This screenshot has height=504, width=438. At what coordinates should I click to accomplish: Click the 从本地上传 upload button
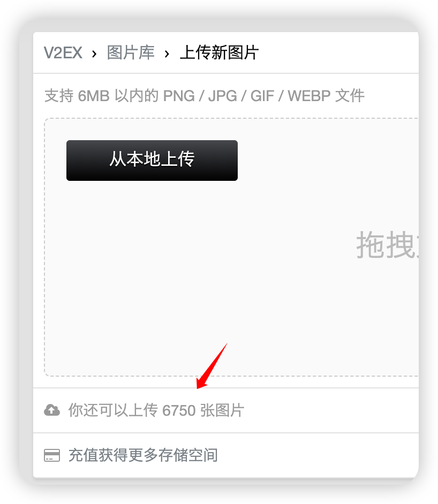[152, 161]
